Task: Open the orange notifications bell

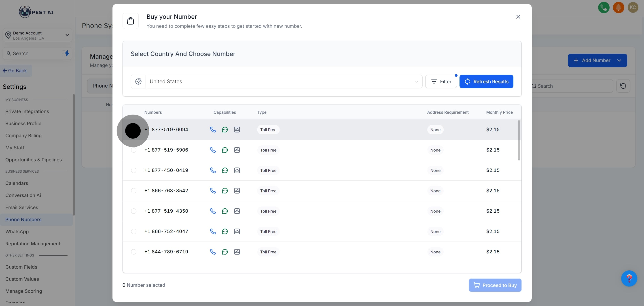Action: point(618,7)
